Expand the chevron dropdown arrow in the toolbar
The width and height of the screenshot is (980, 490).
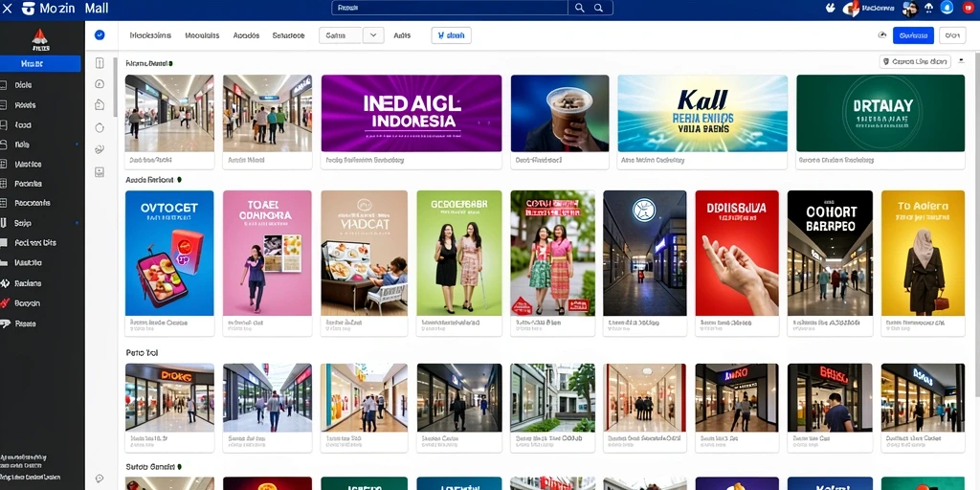(x=373, y=35)
